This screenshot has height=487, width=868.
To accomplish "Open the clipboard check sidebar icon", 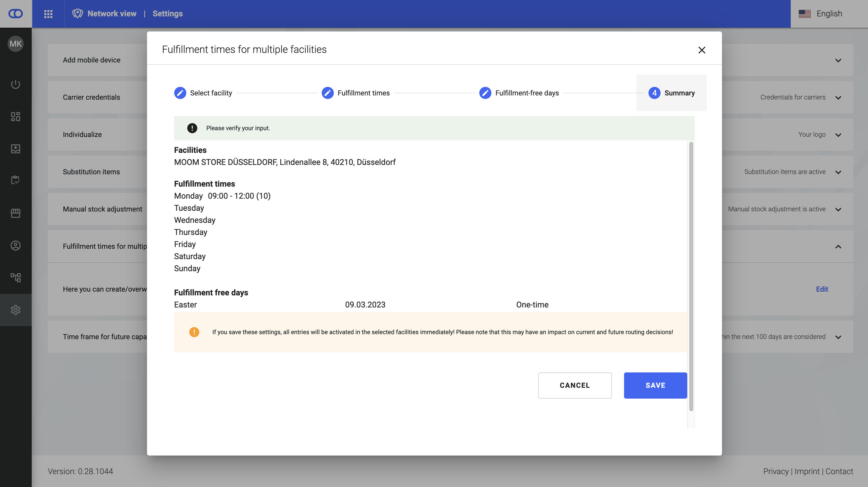I will (x=16, y=180).
